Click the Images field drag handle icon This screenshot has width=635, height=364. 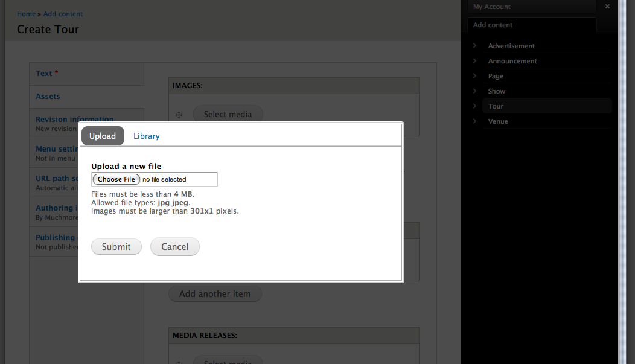tap(179, 114)
